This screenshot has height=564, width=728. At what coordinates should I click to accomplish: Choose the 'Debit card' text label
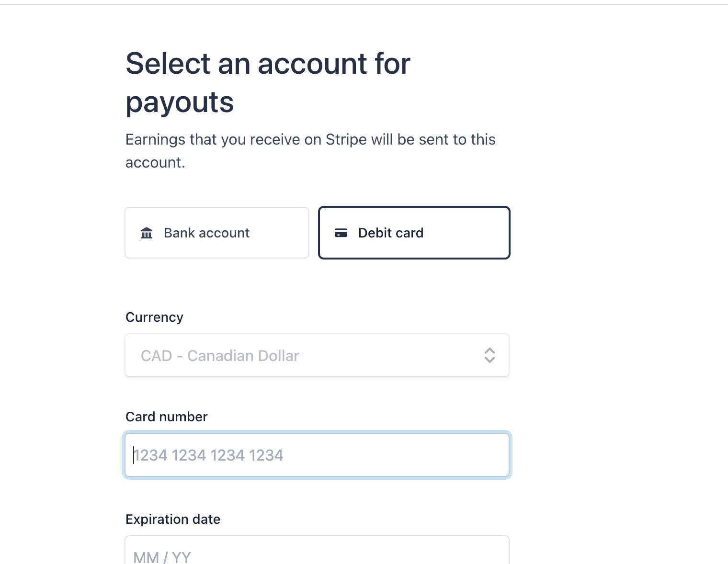point(391,233)
